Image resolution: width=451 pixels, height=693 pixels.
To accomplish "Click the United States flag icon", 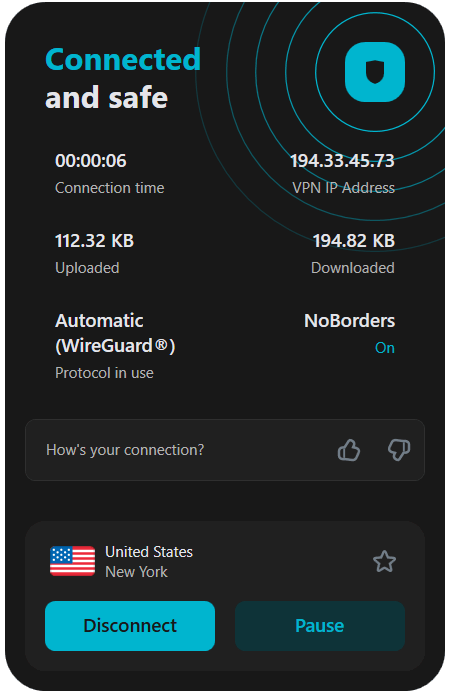I will (73, 561).
